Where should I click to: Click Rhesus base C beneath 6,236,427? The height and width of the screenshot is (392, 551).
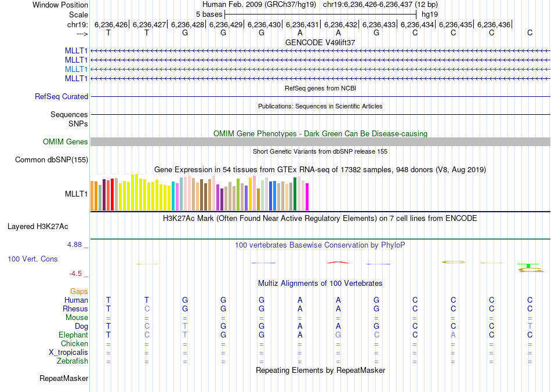tap(147, 308)
